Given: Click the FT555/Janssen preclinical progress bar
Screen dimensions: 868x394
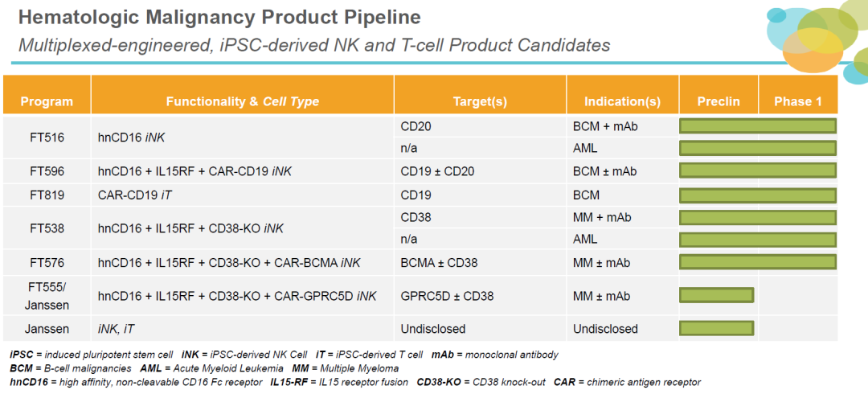Looking at the screenshot, I should pos(717,295).
